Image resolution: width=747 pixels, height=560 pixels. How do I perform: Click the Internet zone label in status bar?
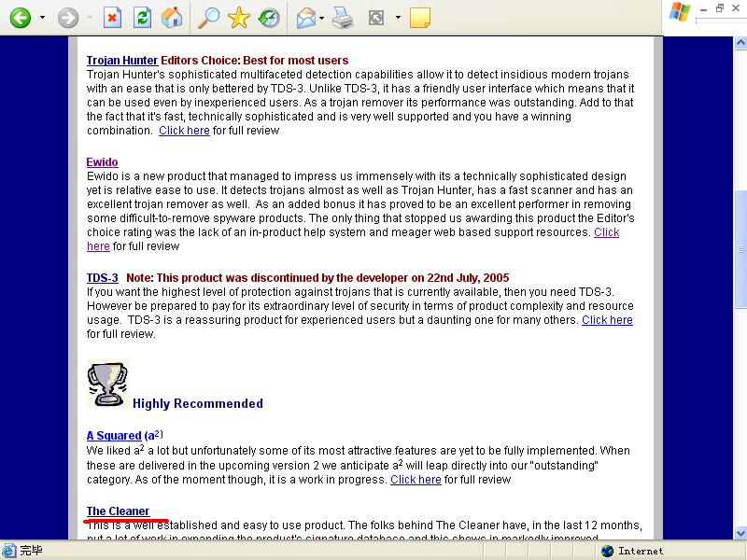click(x=641, y=551)
